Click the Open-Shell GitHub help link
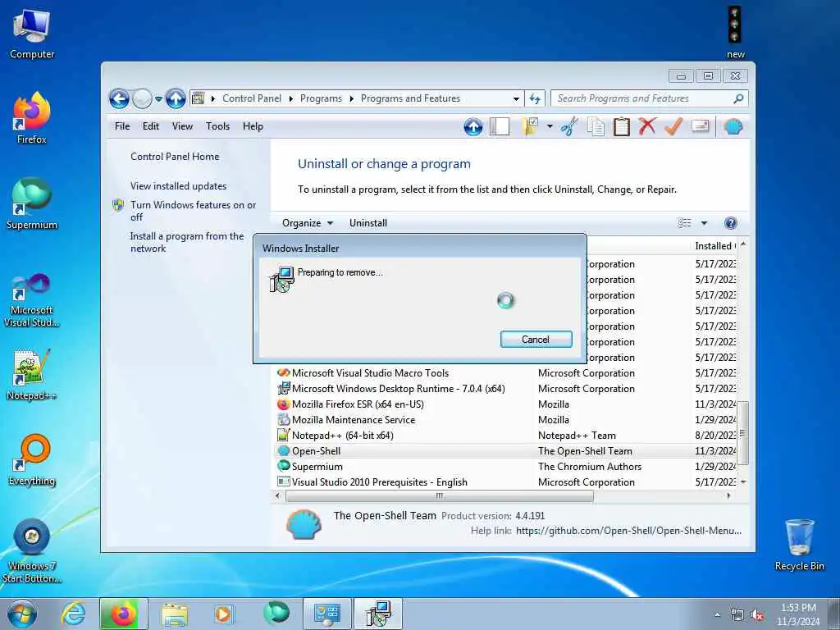The height and width of the screenshot is (630, 840). pyautogui.click(x=628, y=531)
